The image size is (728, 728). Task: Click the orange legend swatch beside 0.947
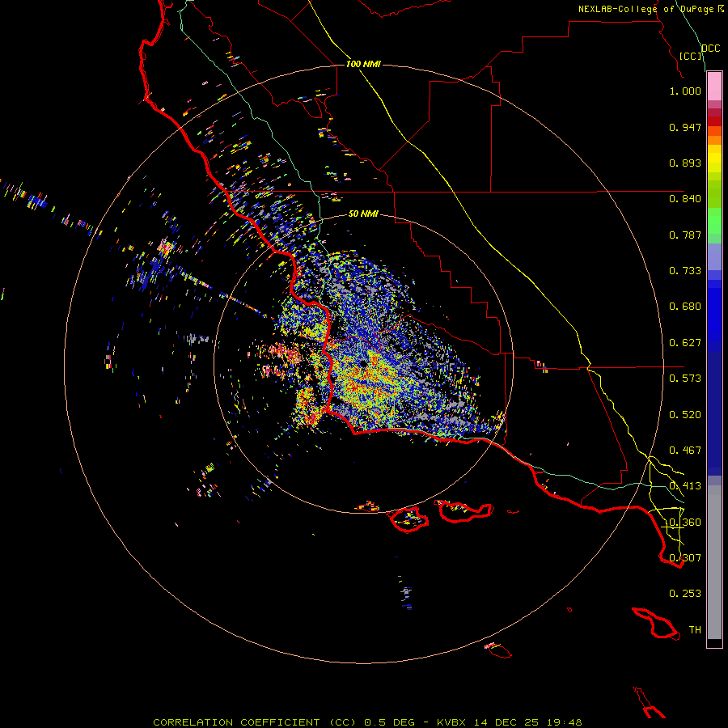point(714,131)
